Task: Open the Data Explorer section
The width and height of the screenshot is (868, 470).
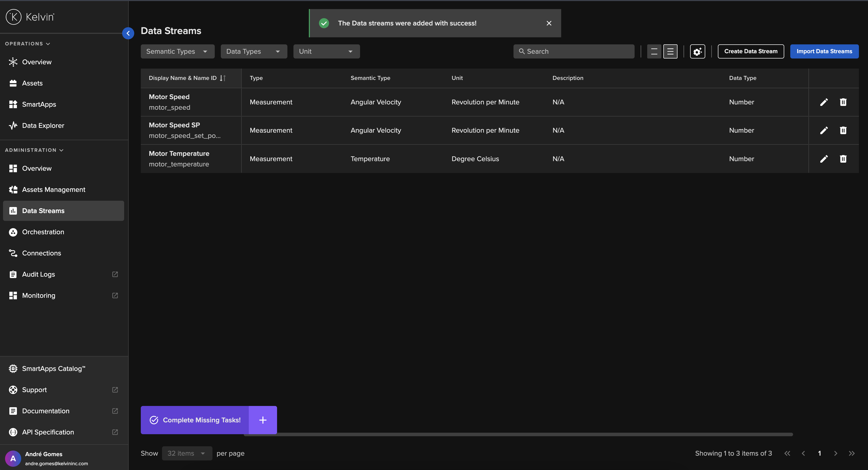Action: click(x=43, y=125)
